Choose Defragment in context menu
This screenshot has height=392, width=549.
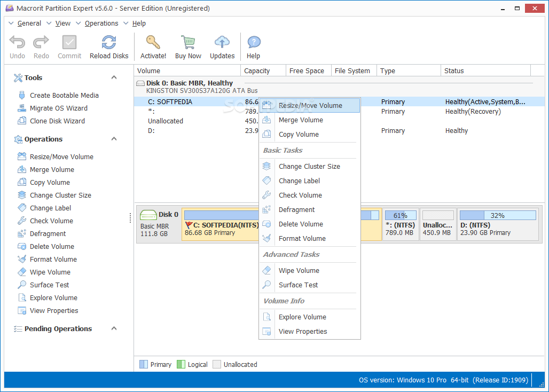click(310, 210)
